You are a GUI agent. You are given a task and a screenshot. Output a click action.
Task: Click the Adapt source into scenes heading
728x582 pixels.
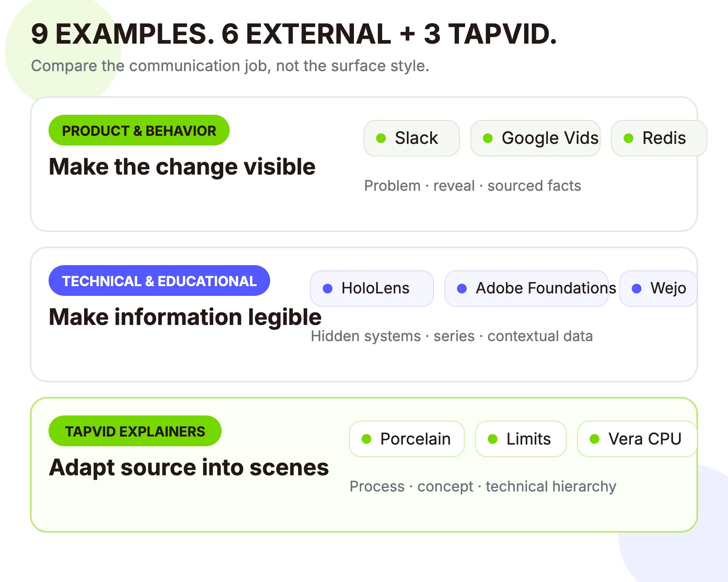click(189, 467)
